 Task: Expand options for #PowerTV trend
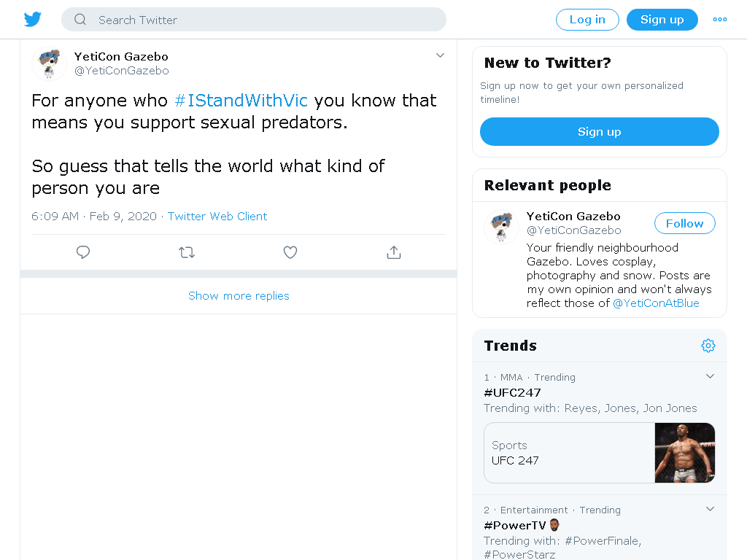point(710,508)
